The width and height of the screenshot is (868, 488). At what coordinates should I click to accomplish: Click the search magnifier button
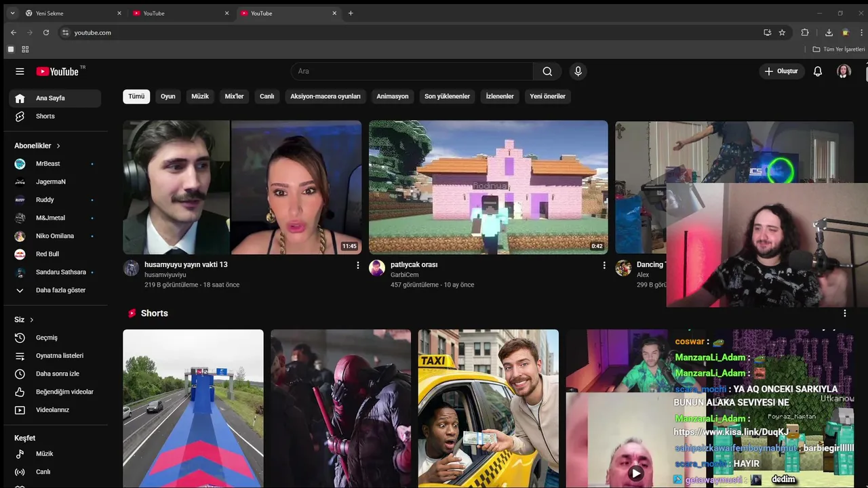click(547, 71)
